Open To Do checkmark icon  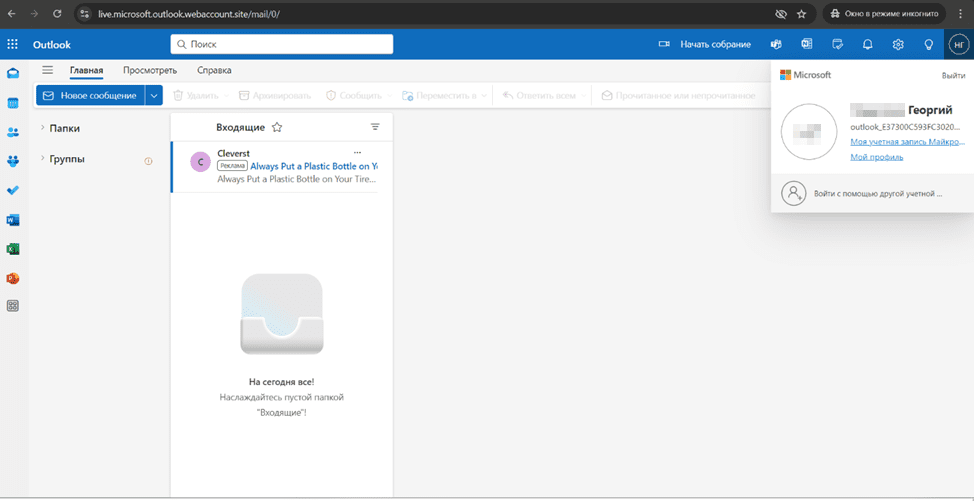click(12, 191)
